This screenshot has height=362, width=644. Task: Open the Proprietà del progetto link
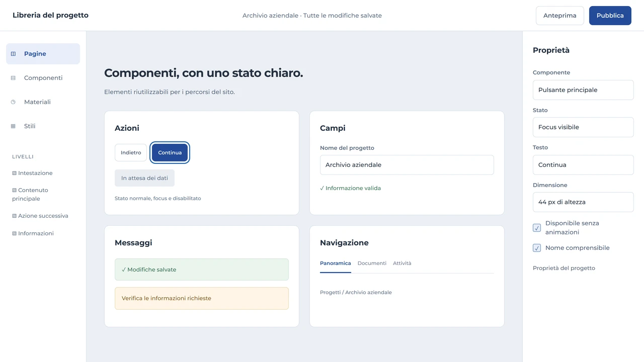click(x=564, y=268)
